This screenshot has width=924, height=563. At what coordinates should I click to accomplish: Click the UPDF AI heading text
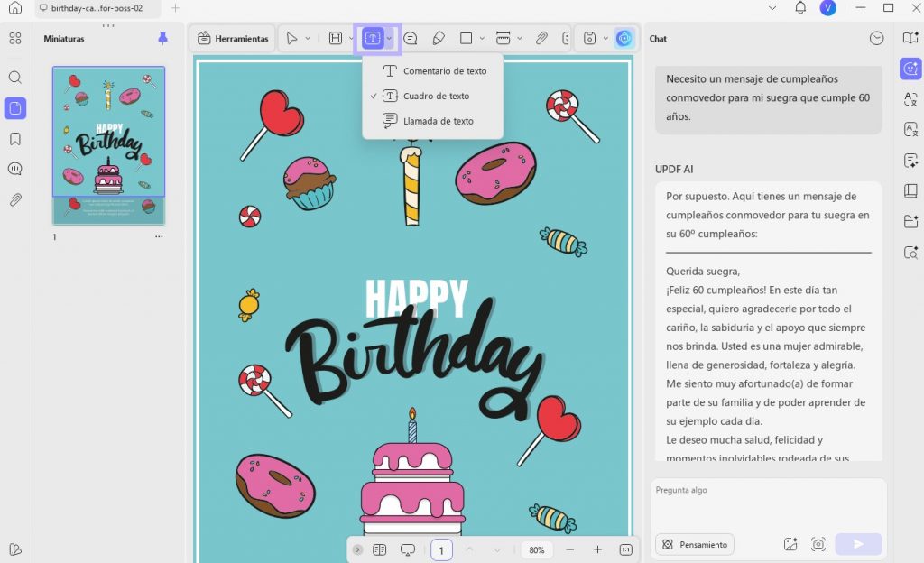coord(674,169)
